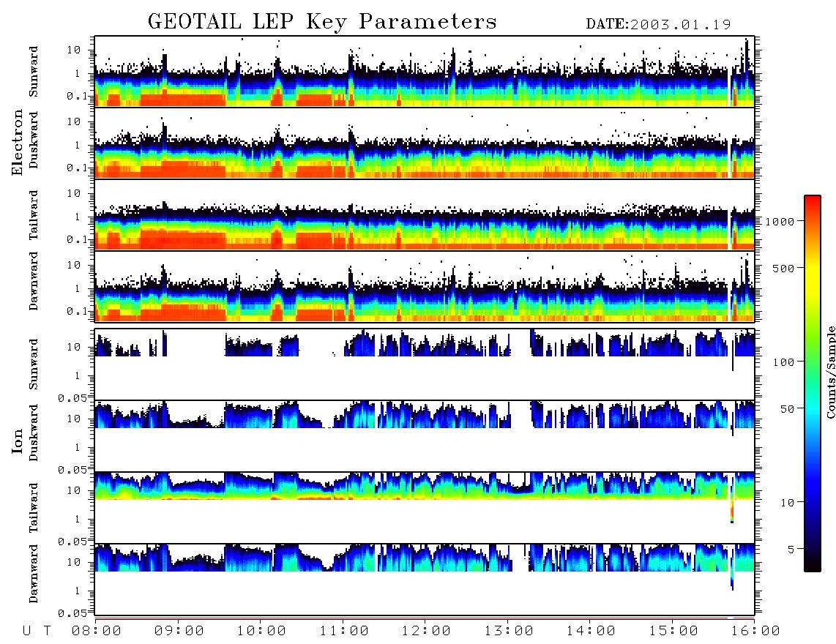This screenshot has width=836, height=644.
Task: Select the 11:00 time tick label
Action: tap(344, 632)
